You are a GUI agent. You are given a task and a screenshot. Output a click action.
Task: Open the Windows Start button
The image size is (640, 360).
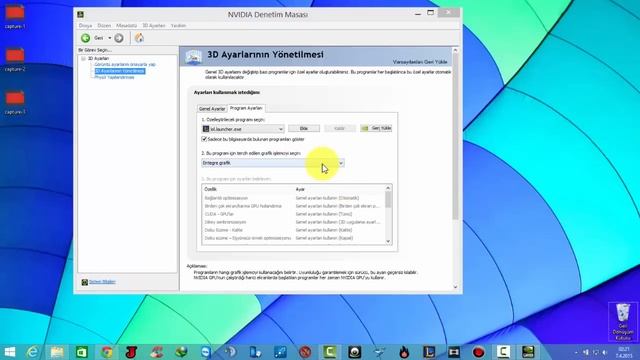coord(9,352)
